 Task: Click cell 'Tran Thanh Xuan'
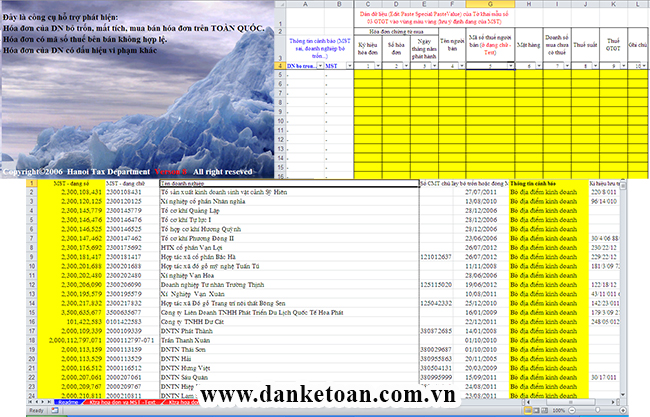[289, 340]
